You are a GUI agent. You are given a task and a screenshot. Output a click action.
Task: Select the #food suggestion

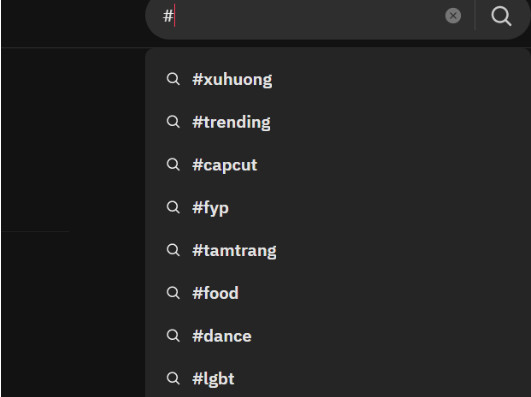click(337, 293)
